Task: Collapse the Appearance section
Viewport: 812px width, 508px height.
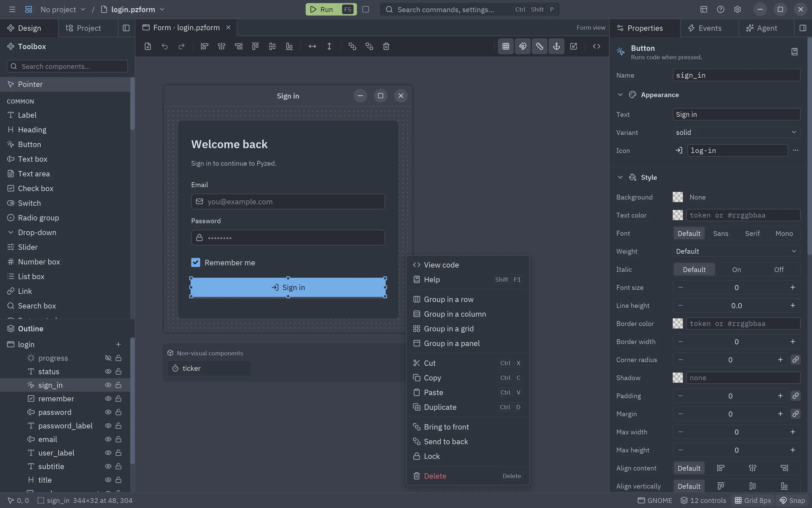Action: tap(620, 95)
